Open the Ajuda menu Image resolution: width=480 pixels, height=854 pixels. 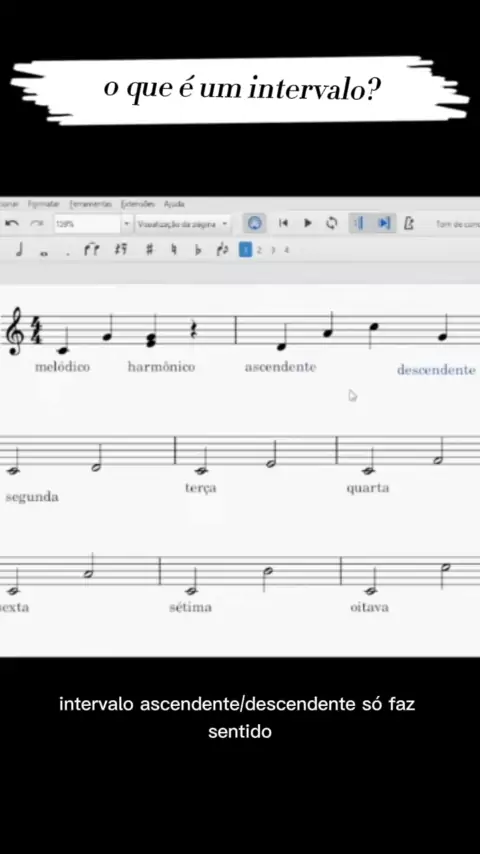point(174,204)
